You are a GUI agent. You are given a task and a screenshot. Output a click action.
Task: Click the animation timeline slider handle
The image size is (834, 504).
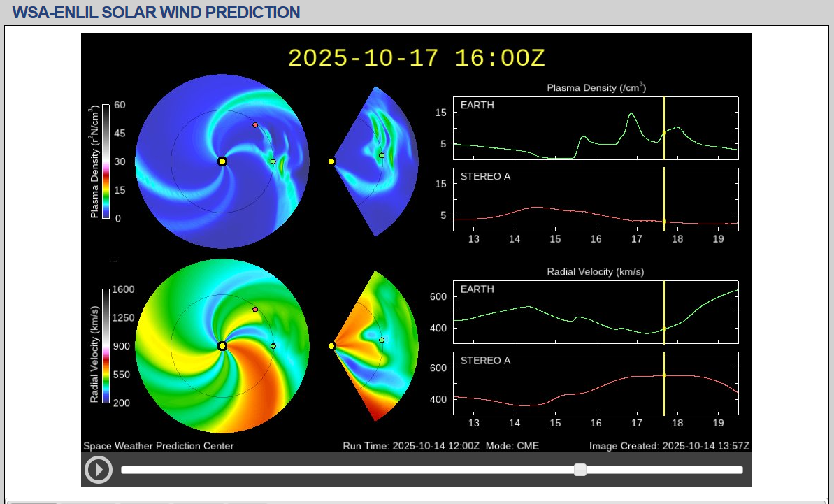580,470
